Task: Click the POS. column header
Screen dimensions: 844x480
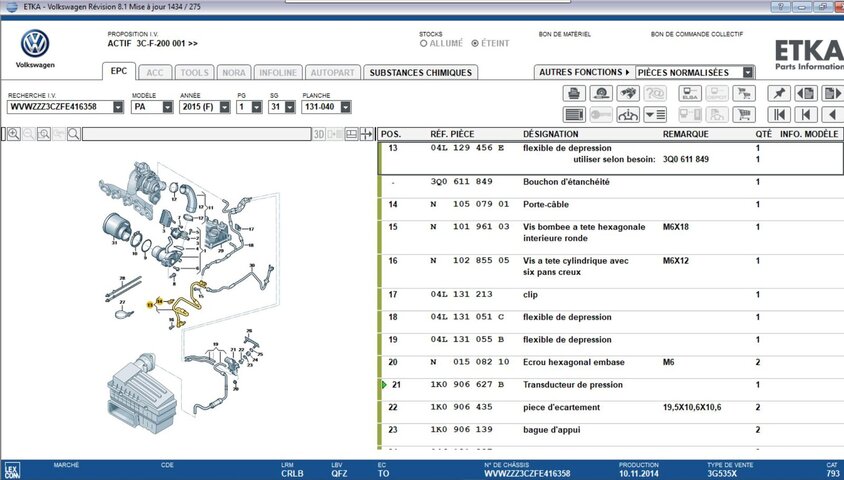Action: click(x=391, y=134)
